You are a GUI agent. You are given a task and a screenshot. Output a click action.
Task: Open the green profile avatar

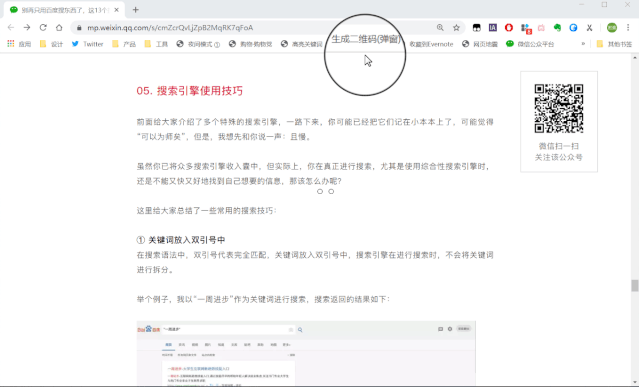(612, 28)
